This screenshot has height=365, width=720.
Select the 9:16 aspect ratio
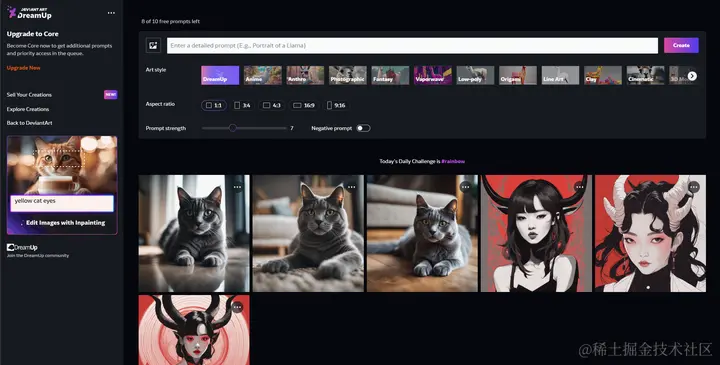tap(336, 105)
